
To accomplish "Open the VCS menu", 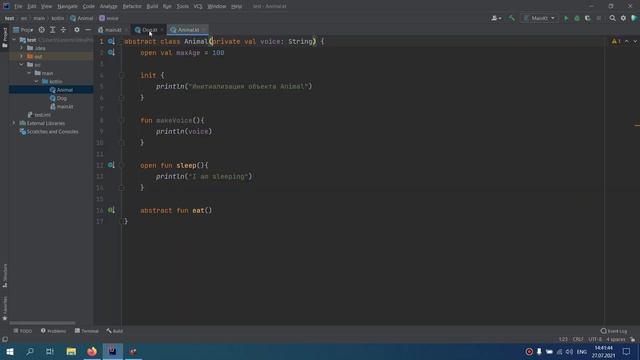I will click(198, 7).
